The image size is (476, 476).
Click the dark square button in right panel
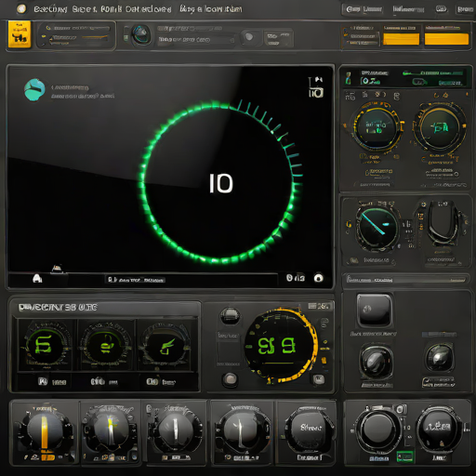pyautogui.click(x=374, y=310)
